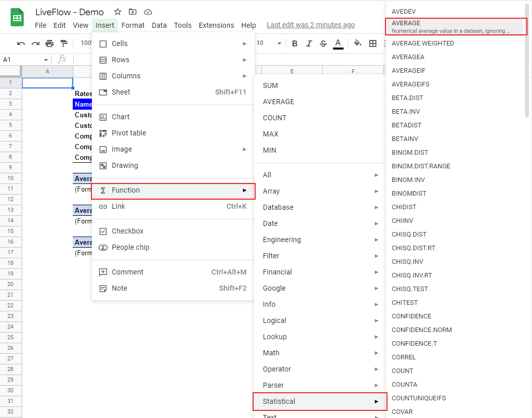The height and width of the screenshot is (418, 532).
Task: Insert a Chart
Action: 173,117
